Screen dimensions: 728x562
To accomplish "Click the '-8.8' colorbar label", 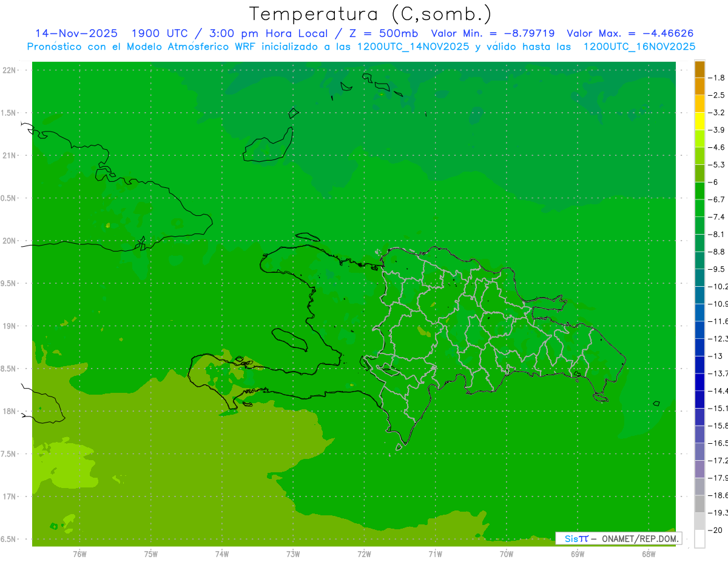I will (x=717, y=252).
